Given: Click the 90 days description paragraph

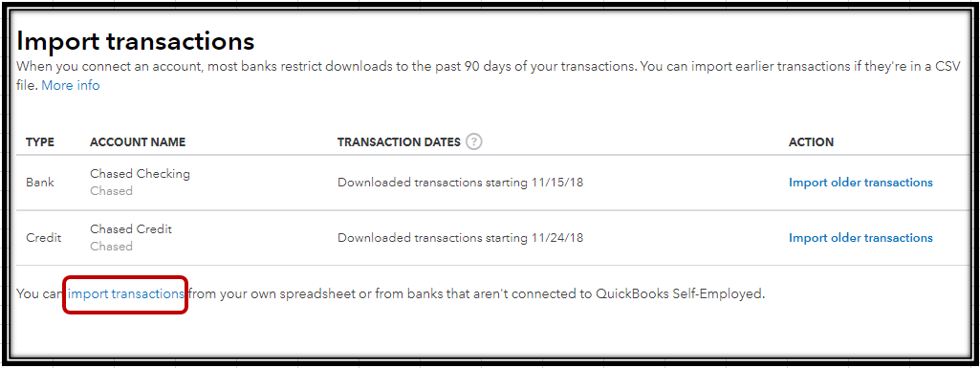Looking at the screenshot, I should tap(489, 76).
